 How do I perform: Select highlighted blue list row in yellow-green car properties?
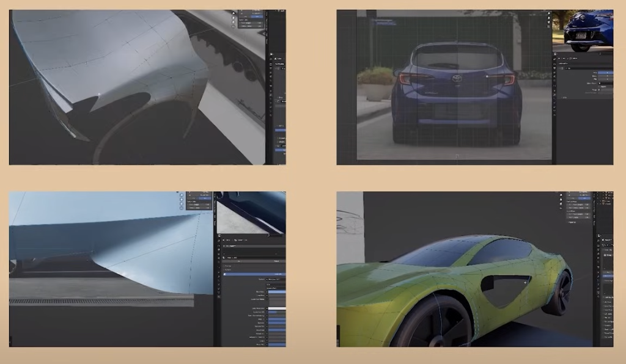click(608, 276)
